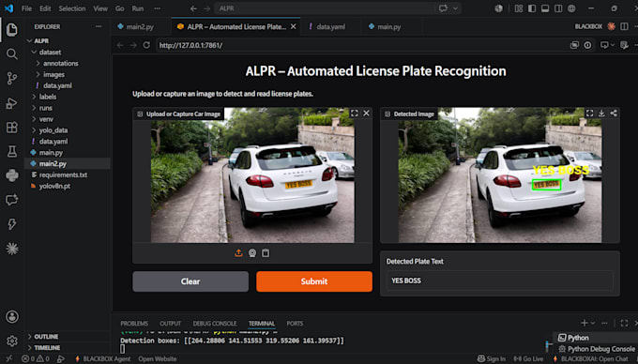
Task: Click Open Website in status bar
Action: click(158, 358)
